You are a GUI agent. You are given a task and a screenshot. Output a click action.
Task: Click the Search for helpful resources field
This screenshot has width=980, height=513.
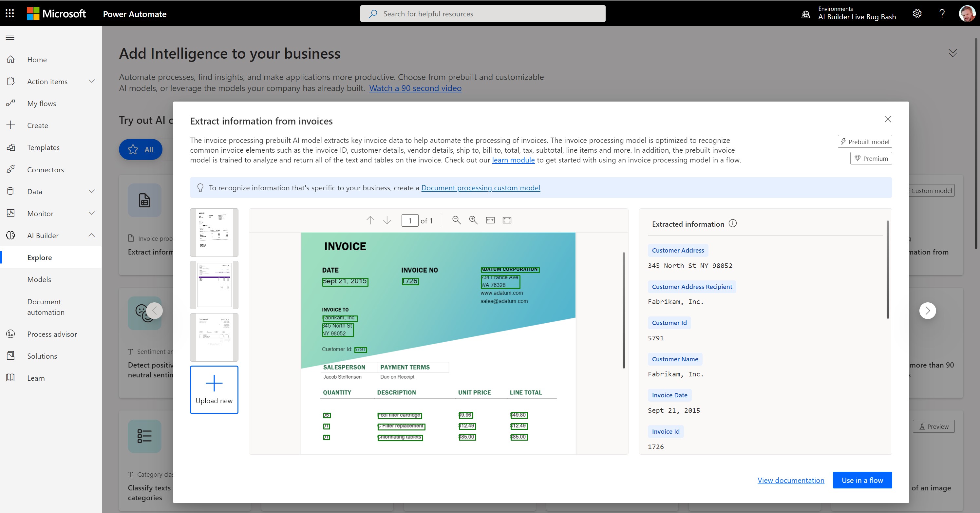pos(483,14)
